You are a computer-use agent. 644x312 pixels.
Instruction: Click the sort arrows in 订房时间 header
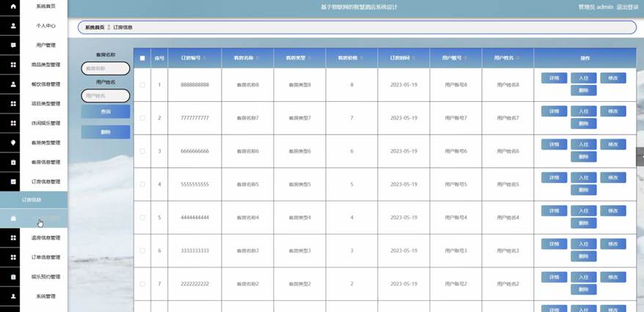click(x=413, y=58)
